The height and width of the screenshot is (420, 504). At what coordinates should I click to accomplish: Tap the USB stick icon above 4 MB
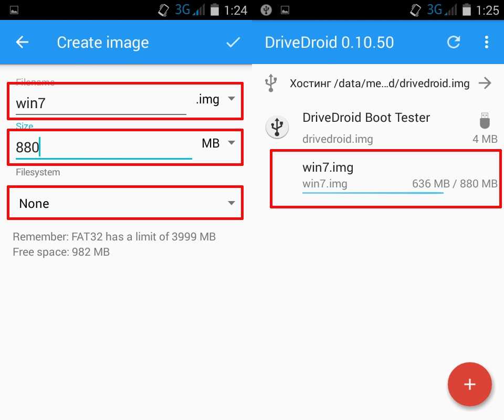pos(485,120)
